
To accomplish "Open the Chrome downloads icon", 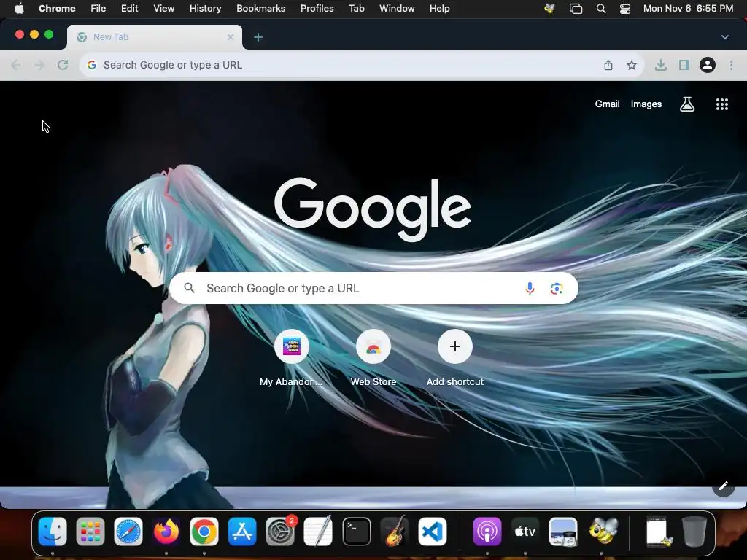I will point(661,65).
